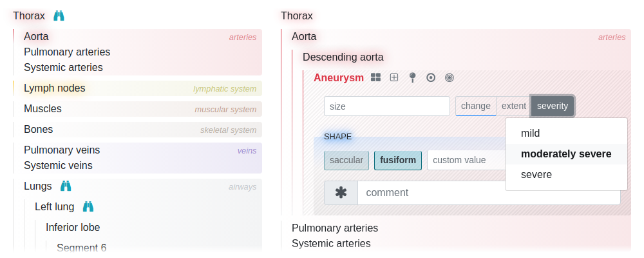
Task: Open the change dropdown
Action: pyautogui.click(x=476, y=106)
